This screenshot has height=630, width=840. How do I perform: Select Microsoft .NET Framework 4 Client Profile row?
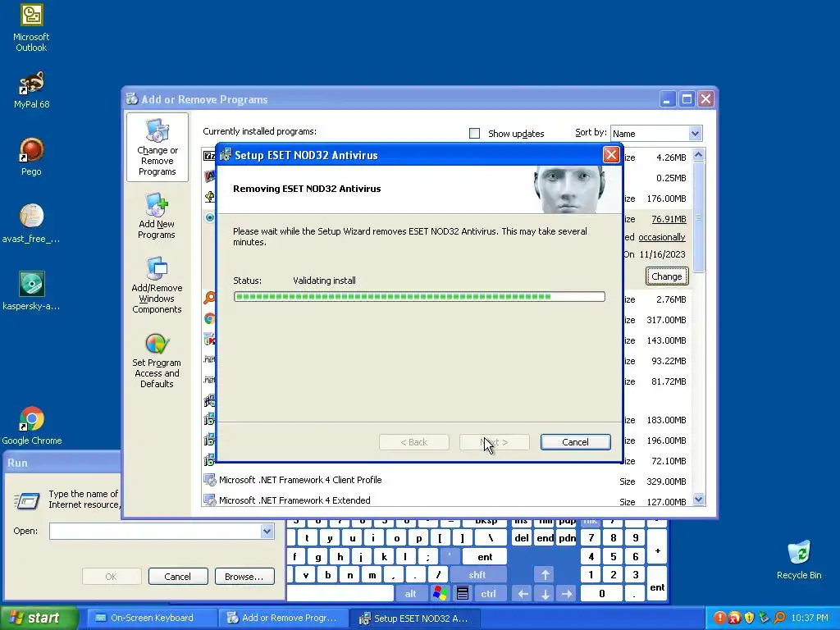[x=447, y=480]
